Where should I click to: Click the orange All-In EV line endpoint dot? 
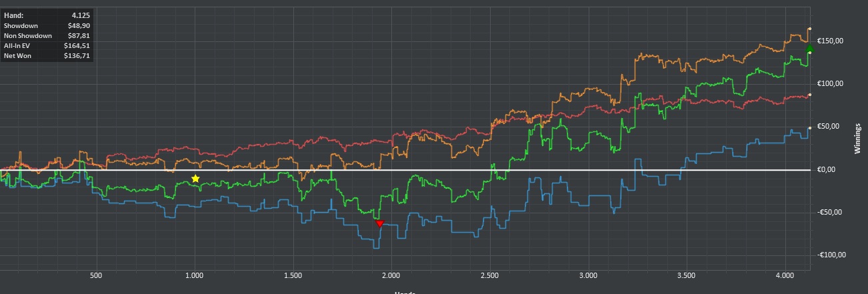coord(809,29)
